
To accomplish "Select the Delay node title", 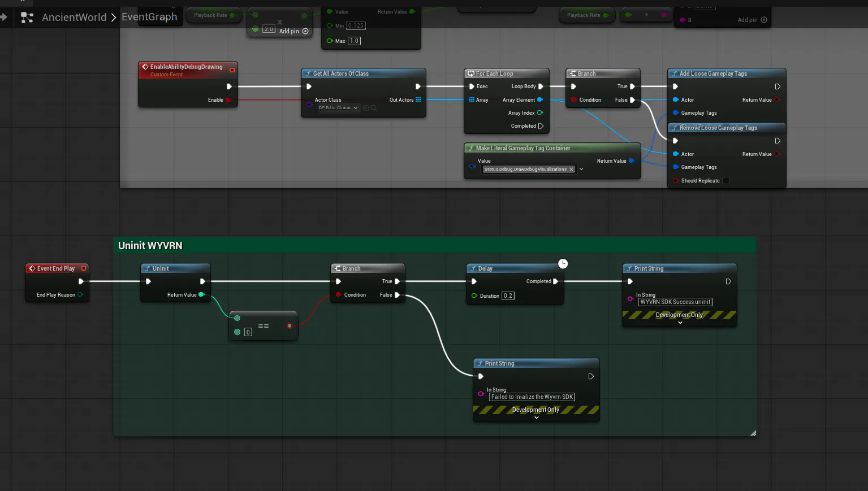I will tap(485, 268).
